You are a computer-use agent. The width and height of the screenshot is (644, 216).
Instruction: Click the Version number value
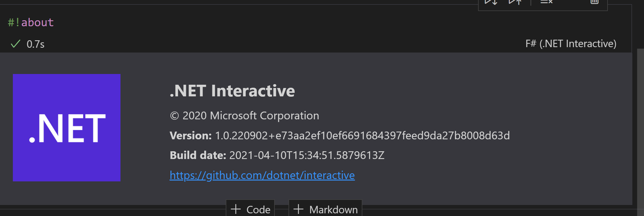pos(362,135)
